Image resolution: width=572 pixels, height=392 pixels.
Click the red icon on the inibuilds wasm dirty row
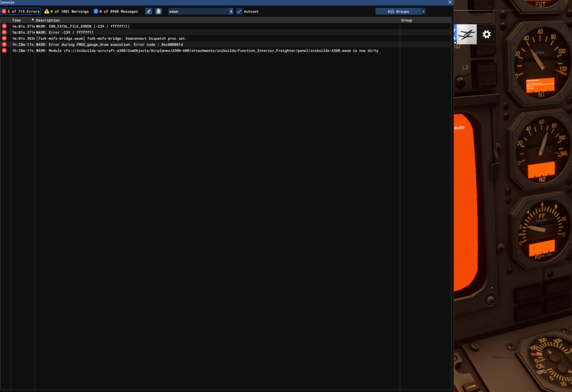pos(3,50)
